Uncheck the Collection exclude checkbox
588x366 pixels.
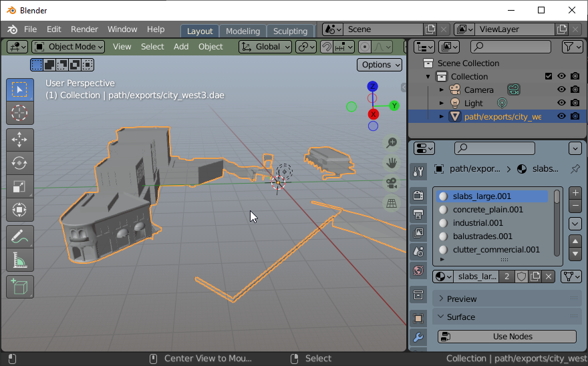pos(549,76)
